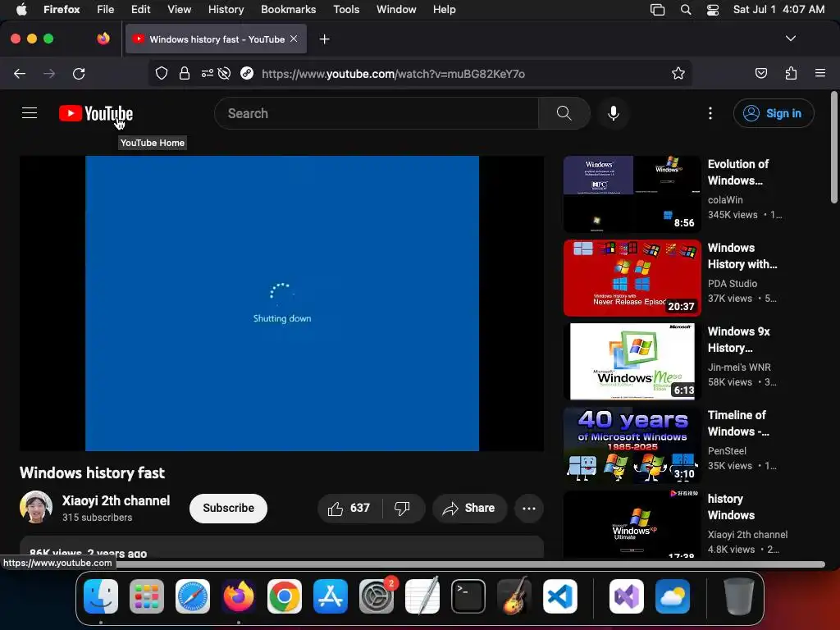Image resolution: width=840 pixels, height=630 pixels.
Task: Close the Windows history fast tab
Action: (x=294, y=39)
